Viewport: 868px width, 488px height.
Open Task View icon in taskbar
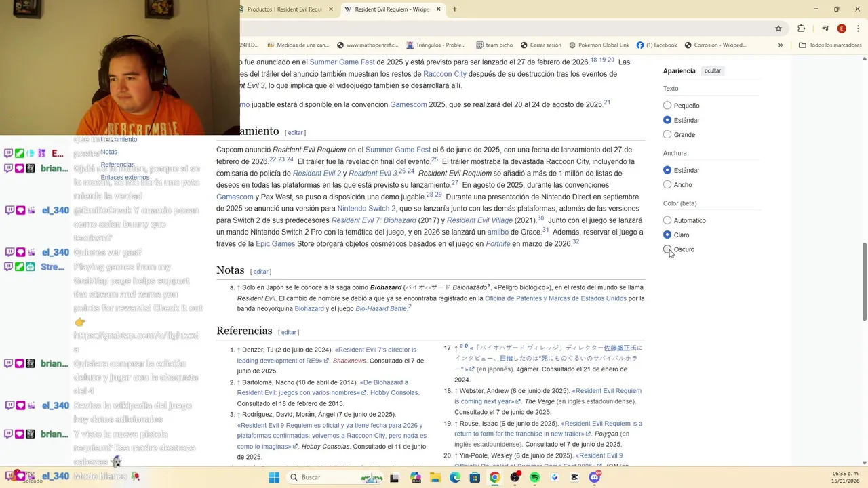(394, 477)
